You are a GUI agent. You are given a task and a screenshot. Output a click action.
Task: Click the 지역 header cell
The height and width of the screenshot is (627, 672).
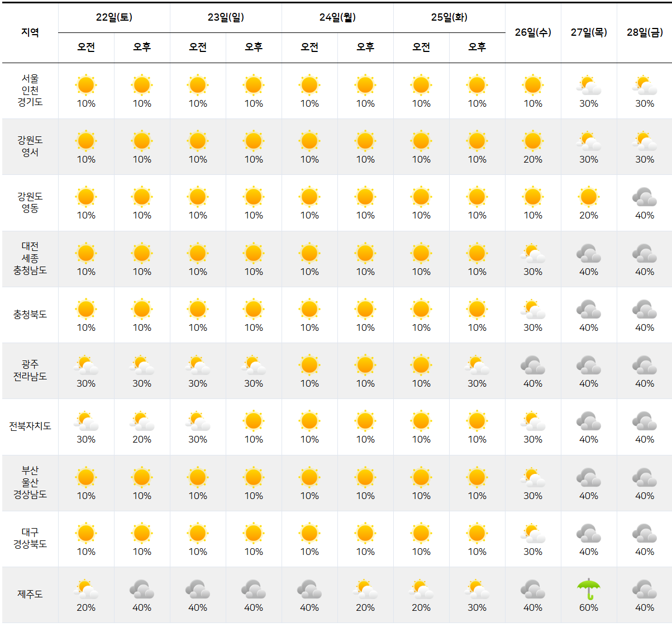pos(31,33)
